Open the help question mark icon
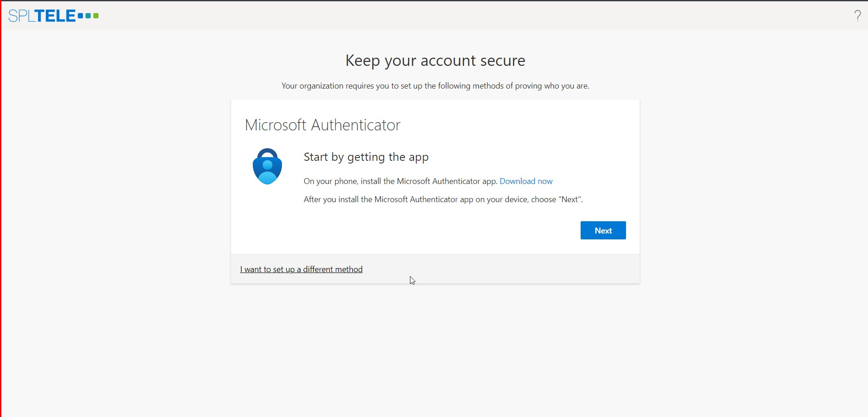 pyautogui.click(x=857, y=16)
